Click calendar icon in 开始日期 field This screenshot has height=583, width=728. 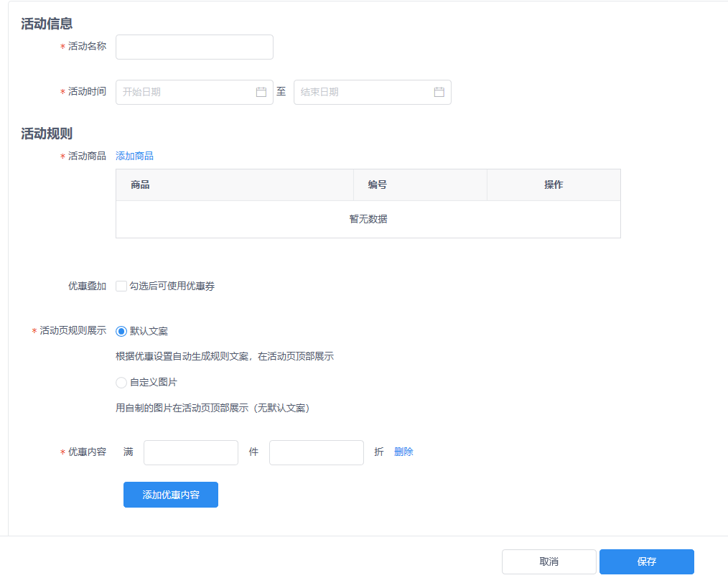(x=261, y=92)
